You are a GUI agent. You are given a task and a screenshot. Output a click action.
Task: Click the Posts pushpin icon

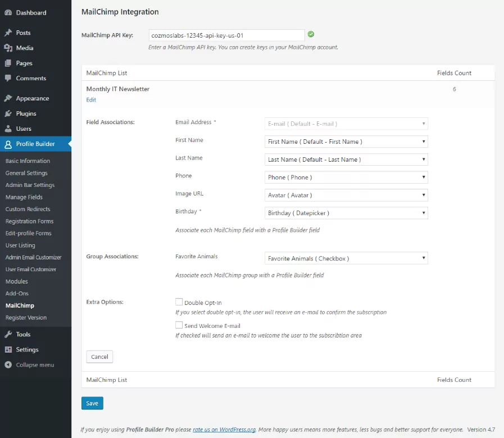point(8,33)
